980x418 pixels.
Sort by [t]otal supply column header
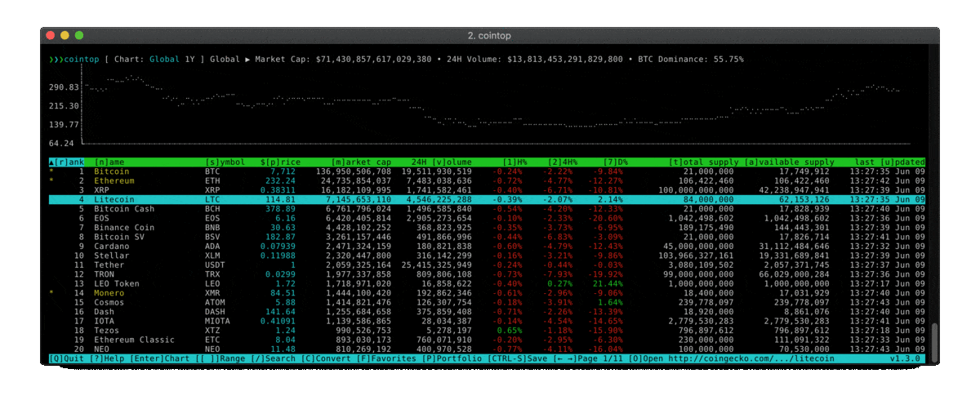coord(702,162)
